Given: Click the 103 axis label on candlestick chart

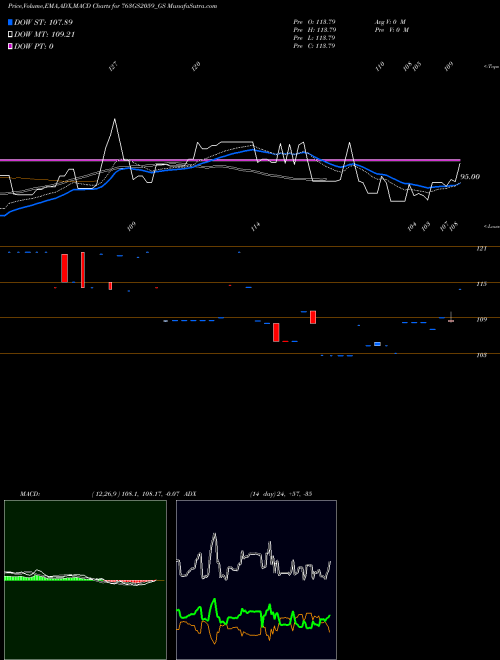Looking at the screenshot, I should tap(481, 355).
